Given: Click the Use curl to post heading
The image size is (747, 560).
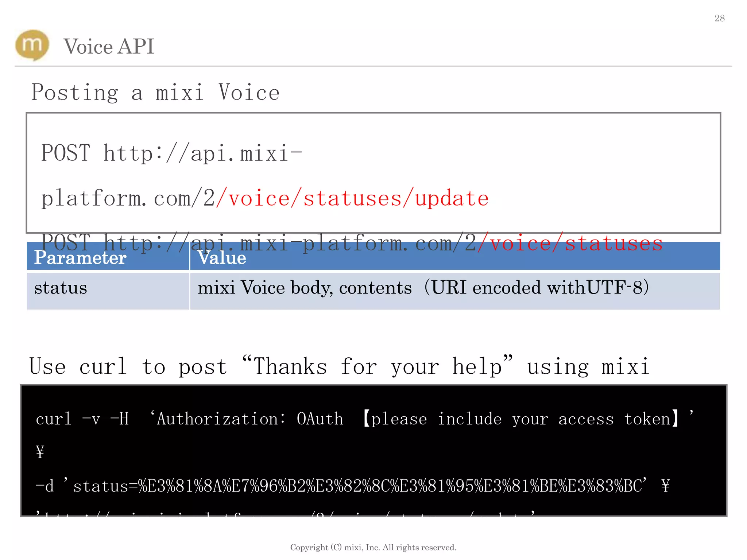Looking at the screenshot, I should coord(339,366).
